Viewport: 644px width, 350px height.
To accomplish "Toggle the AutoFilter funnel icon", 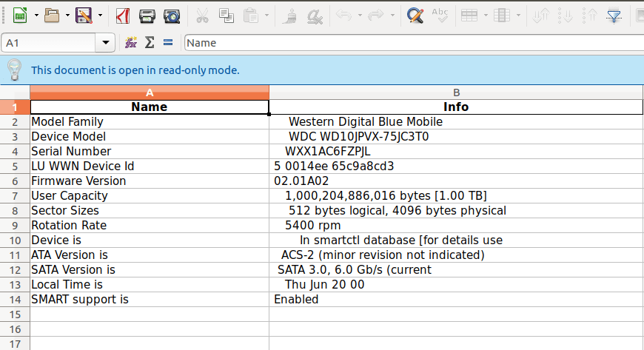I will point(614,14).
